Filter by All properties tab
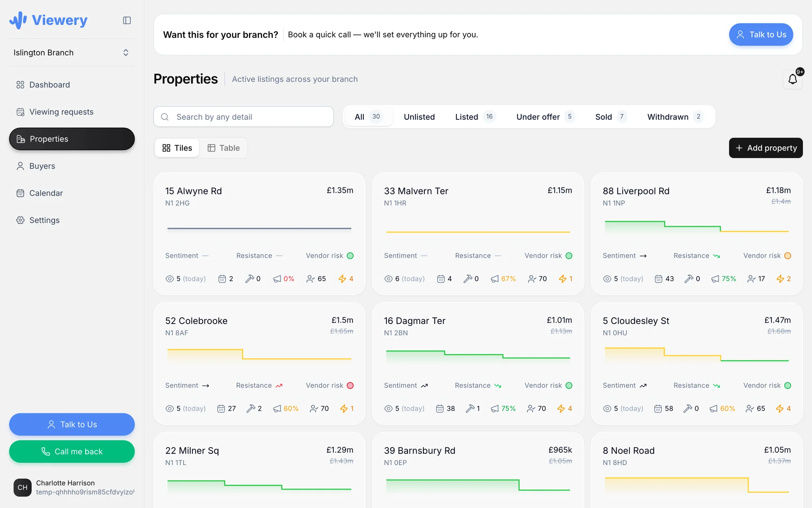This screenshot has width=812, height=508. [369, 117]
